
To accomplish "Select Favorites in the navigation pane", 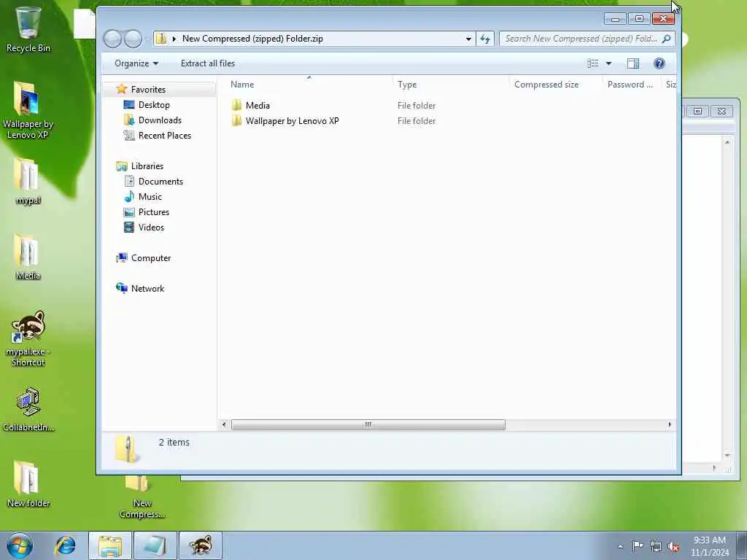I will click(148, 90).
